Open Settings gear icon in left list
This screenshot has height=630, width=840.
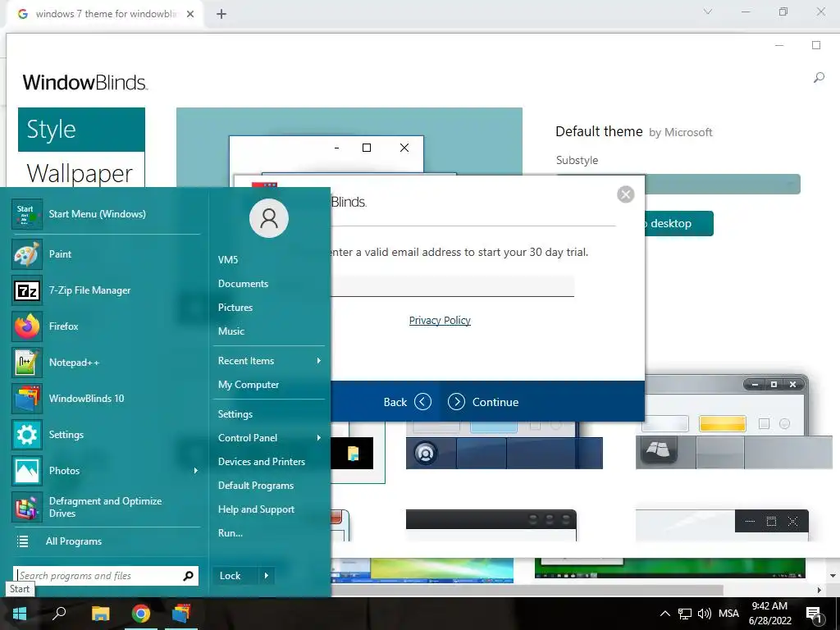[x=27, y=435]
